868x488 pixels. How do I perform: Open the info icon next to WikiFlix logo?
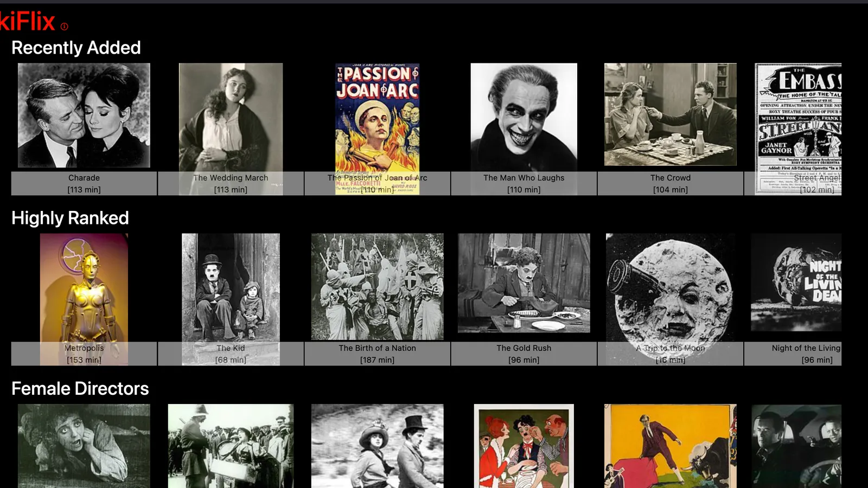63,26
